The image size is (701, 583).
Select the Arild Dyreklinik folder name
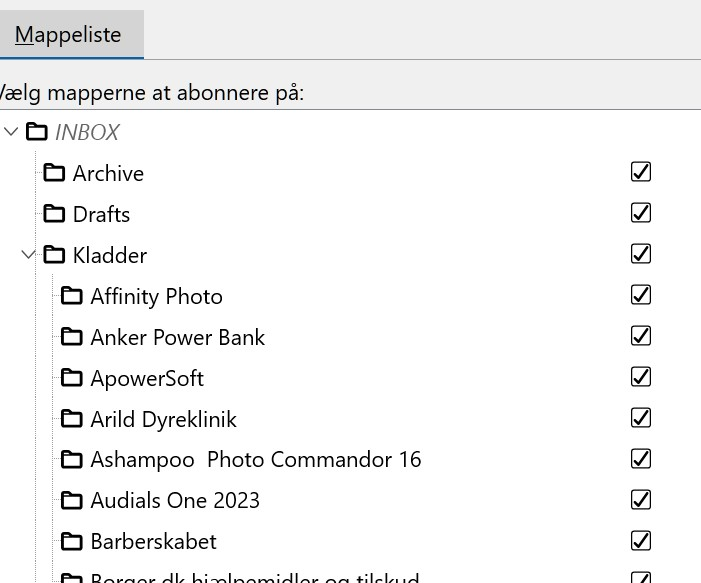[164, 419]
